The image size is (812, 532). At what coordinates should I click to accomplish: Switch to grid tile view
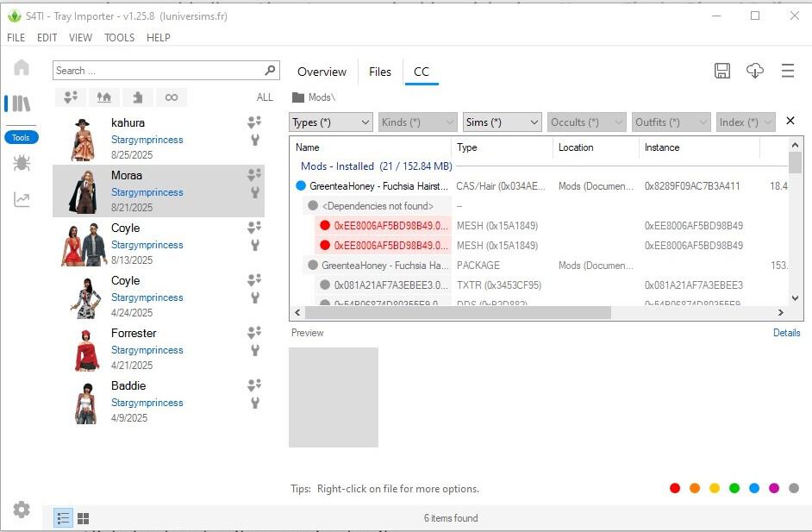pyautogui.click(x=84, y=518)
